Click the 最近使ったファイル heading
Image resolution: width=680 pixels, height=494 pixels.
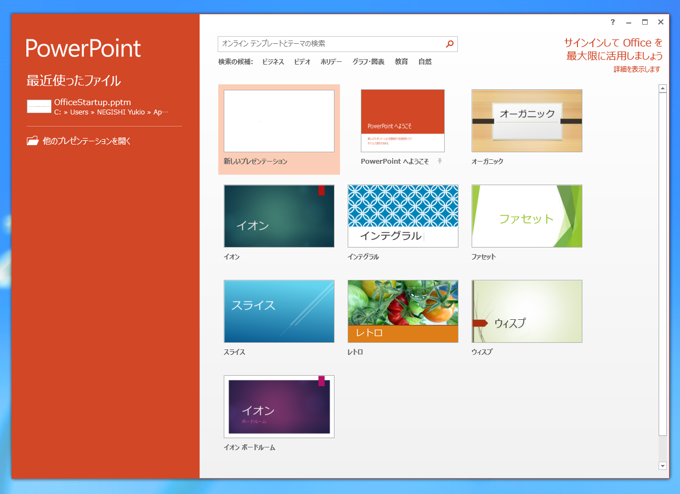[x=73, y=80]
